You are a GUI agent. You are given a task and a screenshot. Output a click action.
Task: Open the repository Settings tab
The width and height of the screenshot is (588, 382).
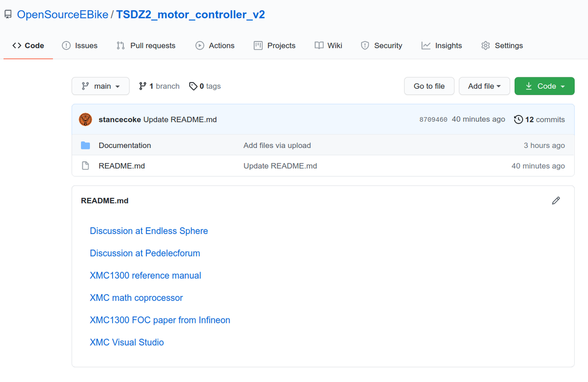pyautogui.click(x=502, y=45)
